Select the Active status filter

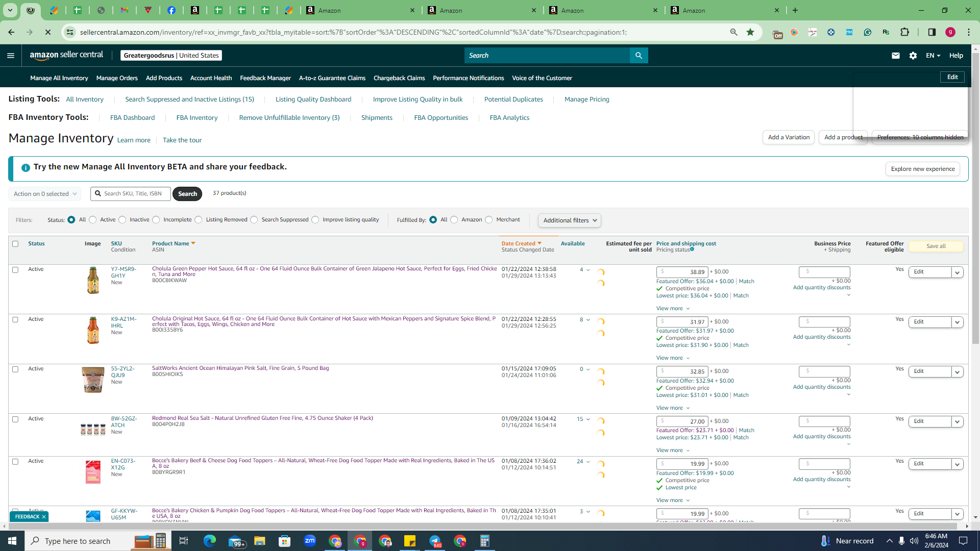(x=93, y=220)
